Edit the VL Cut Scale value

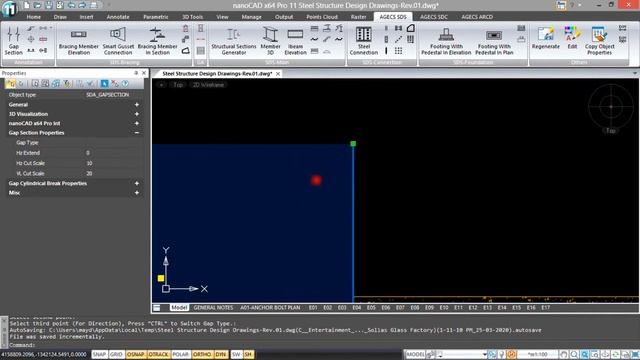click(x=114, y=173)
